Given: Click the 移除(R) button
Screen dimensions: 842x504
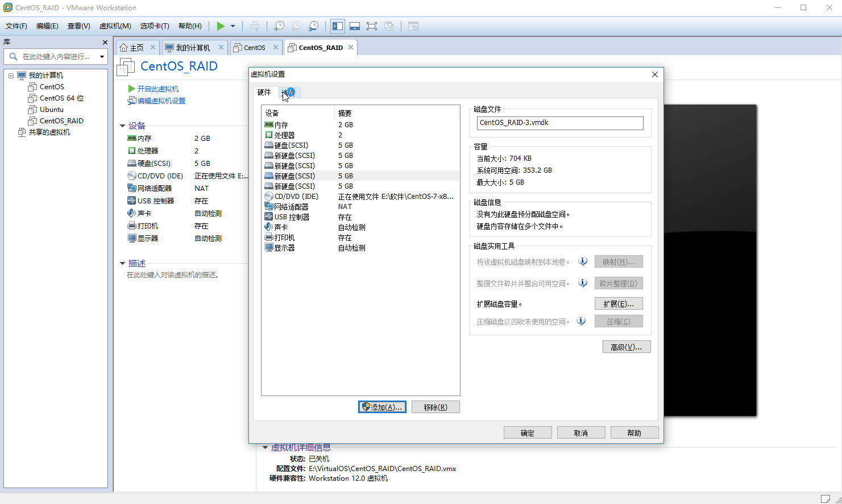Looking at the screenshot, I should tap(435, 407).
